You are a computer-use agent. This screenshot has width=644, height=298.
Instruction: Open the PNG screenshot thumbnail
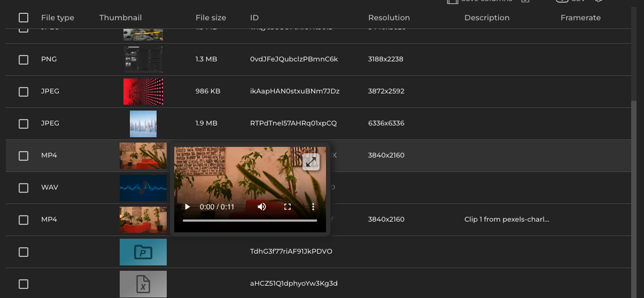[143, 59]
